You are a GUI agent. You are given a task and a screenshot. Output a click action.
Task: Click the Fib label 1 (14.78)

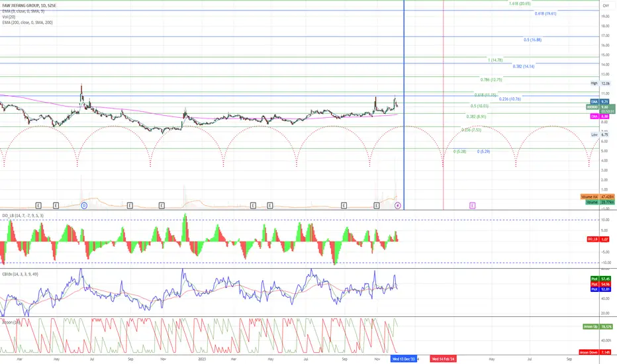(x=495, y=60)
